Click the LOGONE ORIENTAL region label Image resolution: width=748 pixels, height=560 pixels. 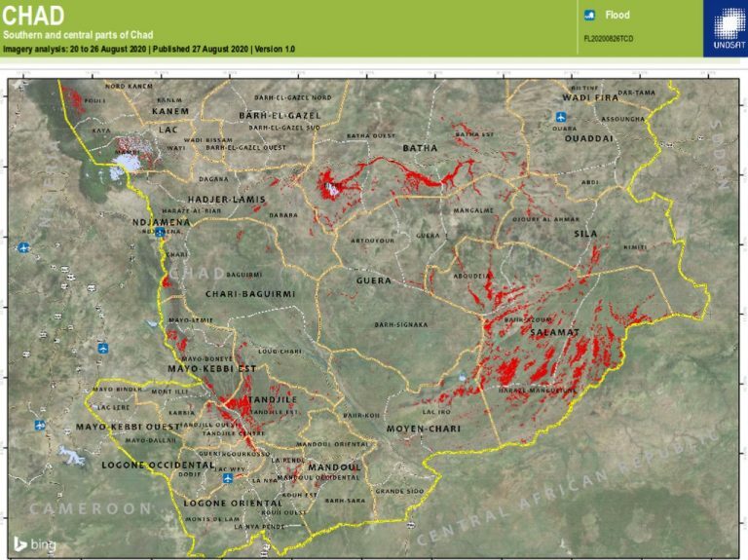233,504
